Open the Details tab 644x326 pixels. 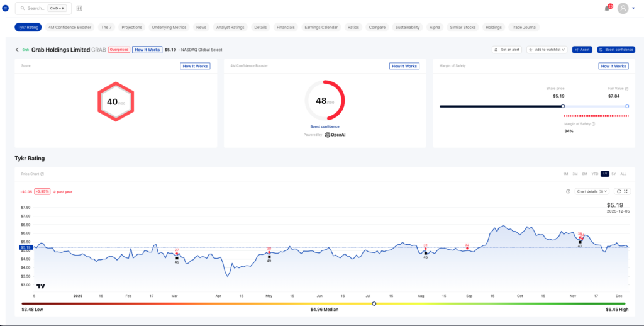click(260, 27)
